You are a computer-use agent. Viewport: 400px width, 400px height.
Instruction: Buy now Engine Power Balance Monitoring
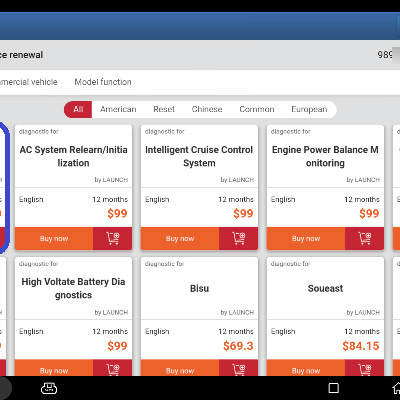coord(306,238)
